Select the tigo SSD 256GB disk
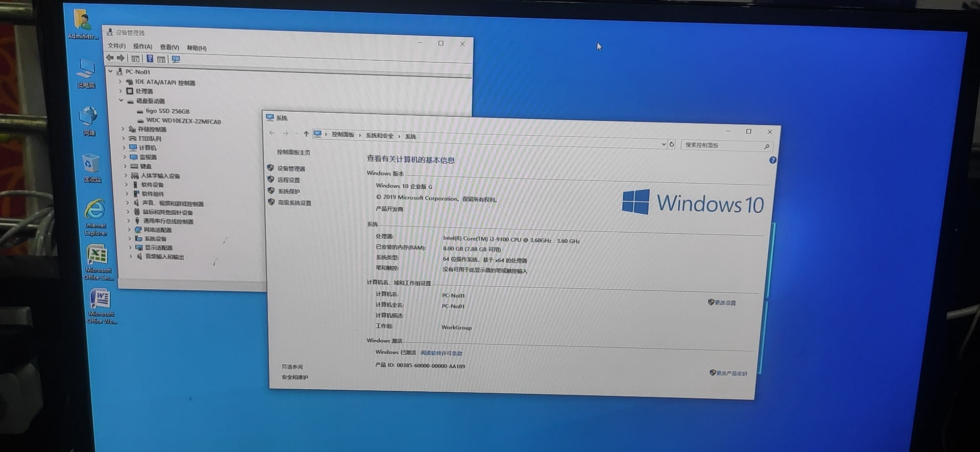 point(167,111)
